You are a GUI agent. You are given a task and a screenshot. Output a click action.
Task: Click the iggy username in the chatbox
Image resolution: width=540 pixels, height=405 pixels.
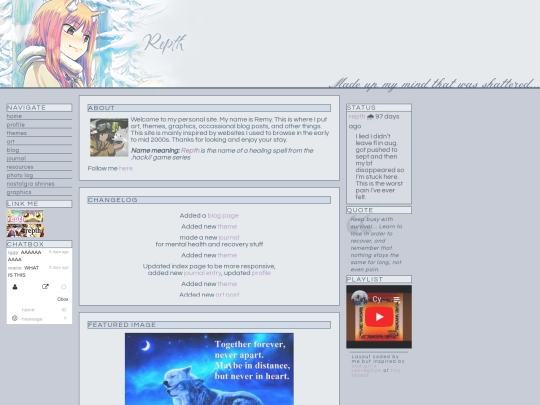(x=13, y=252)
